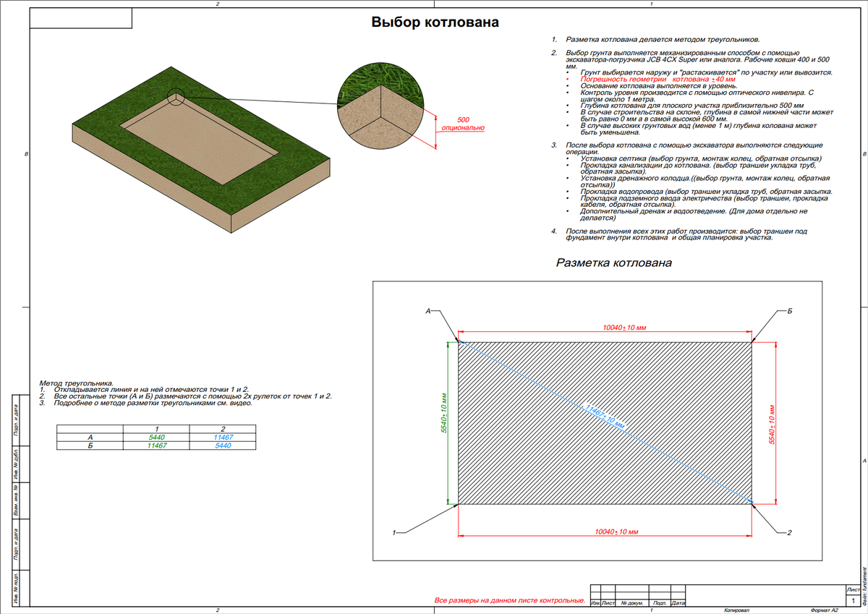
Task: Select the bullet "Дополнительный дренаж и водоотведение"
Action: [694, 214]
